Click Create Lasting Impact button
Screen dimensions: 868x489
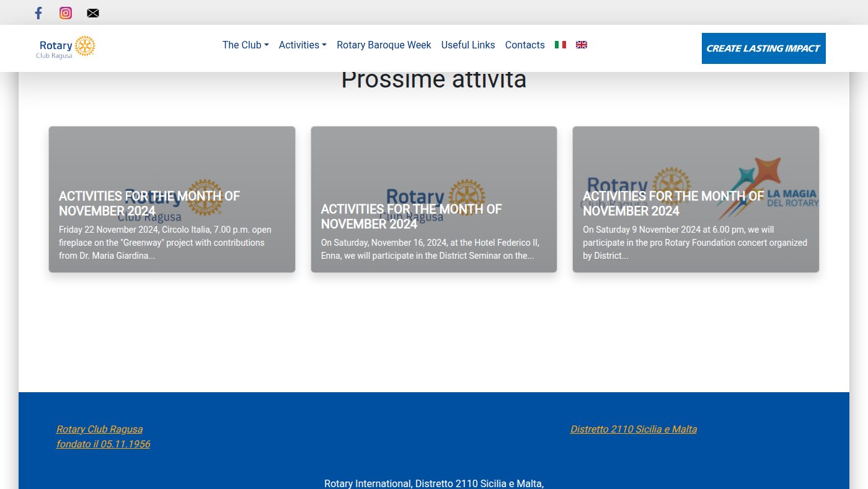tap(764, 48)
